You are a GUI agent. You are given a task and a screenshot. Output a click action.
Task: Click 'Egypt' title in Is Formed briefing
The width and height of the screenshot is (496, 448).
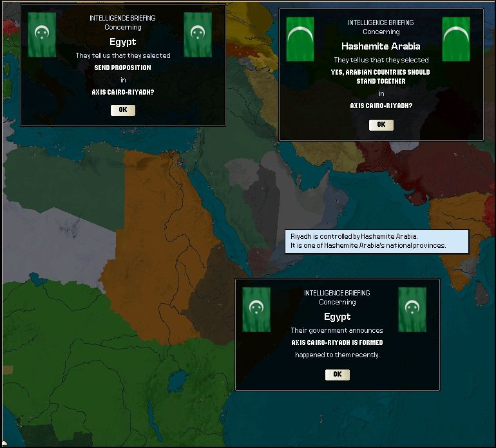(x=337, y=317)
